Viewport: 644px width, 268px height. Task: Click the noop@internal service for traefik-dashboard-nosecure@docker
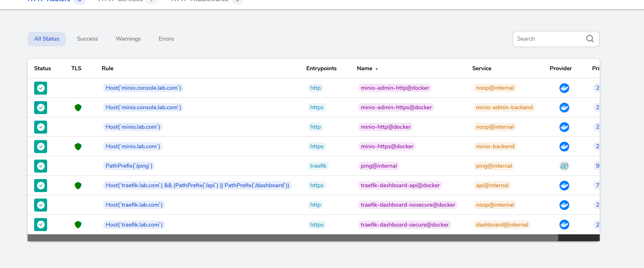495,205
